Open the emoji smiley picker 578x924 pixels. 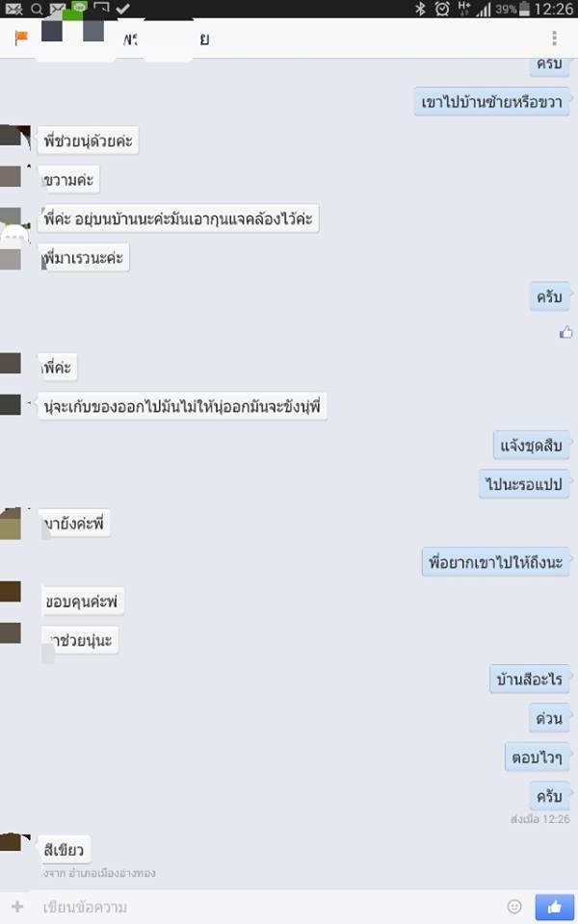[x=514, y=907]
